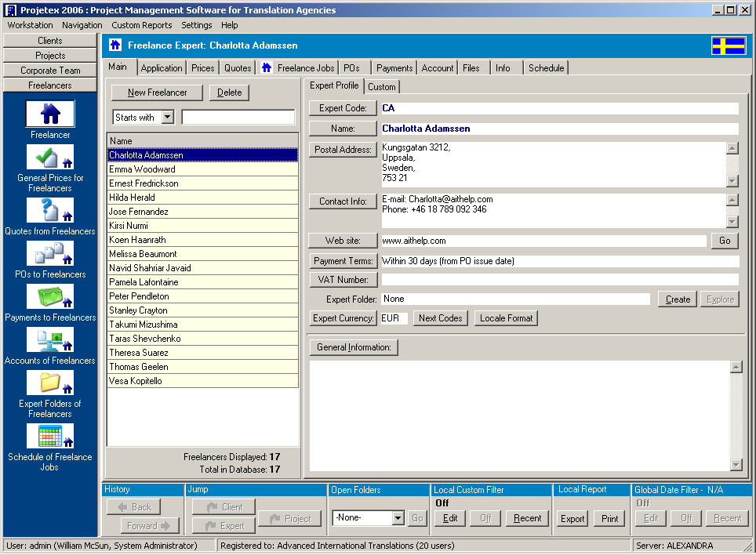This screenshot has width=756, height=555.
Task: Switch to the Custom profile tab
Action: pos(382,87)
